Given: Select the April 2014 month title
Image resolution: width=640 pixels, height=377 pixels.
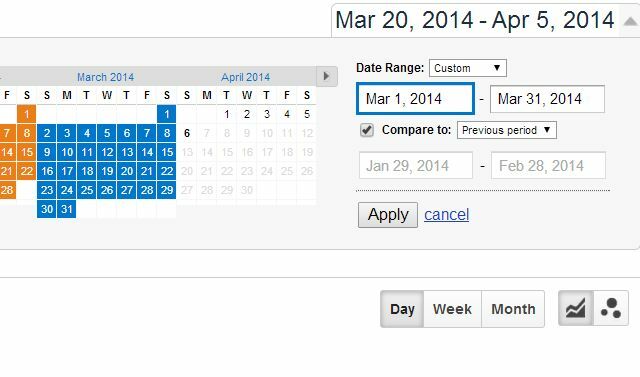Looking at the screenshot, I should 245,77.
